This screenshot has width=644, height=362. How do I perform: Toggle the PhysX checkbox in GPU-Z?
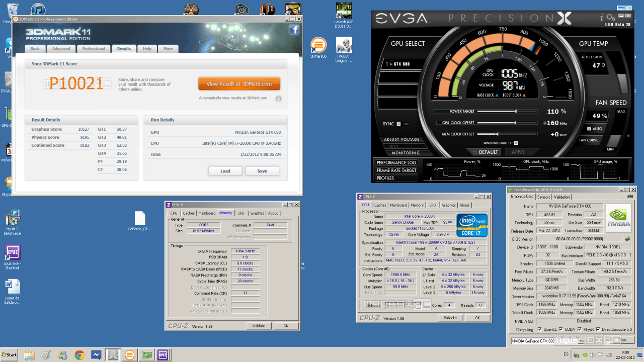pos(579,330)
